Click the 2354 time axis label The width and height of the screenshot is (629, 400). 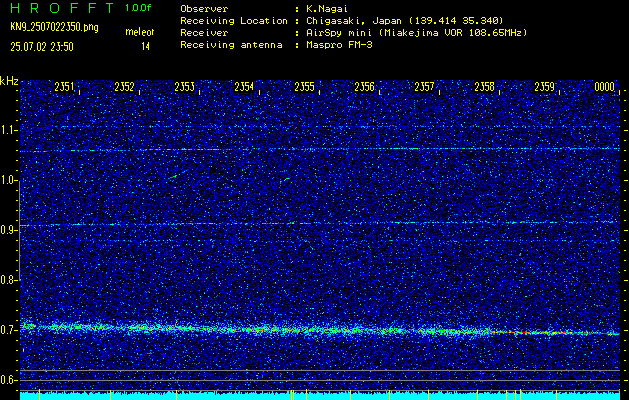[x=244, y=87]
